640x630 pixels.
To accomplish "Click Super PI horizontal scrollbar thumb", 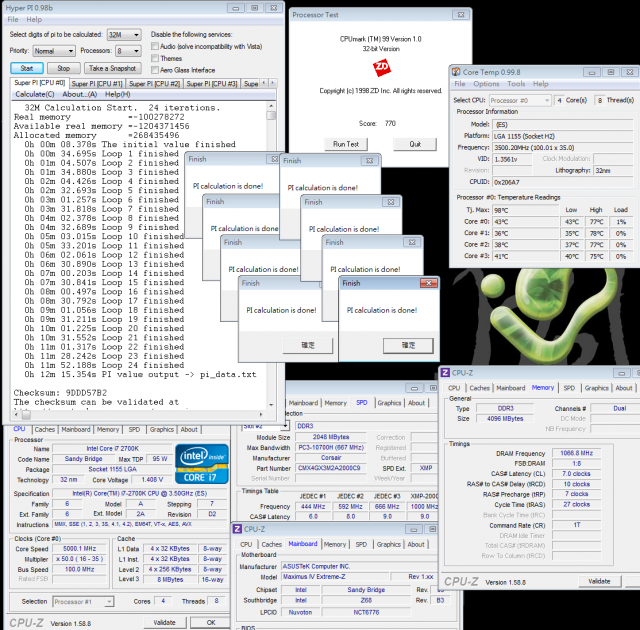I will click(x=26, y=415).
